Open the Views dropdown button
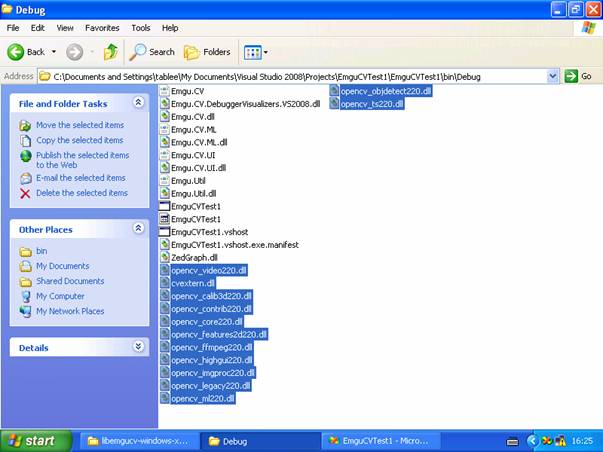This screenshot has width=603, height=452. [255, 52]
